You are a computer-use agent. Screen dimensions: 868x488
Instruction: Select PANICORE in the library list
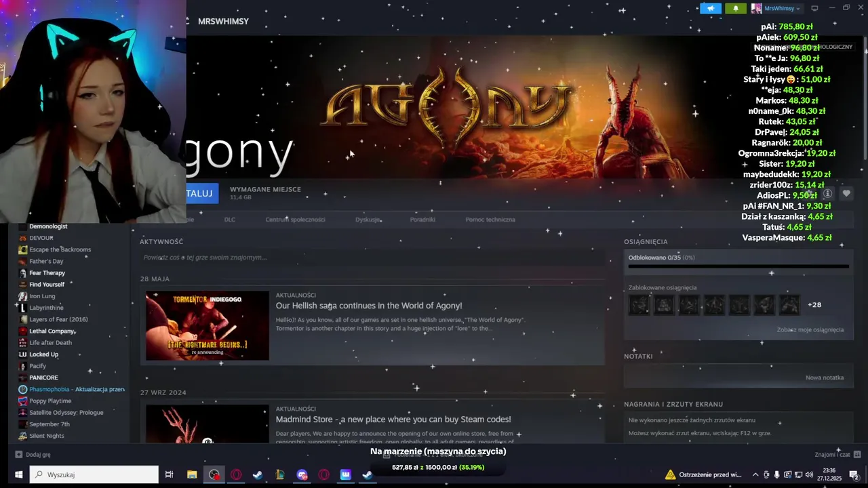[43, 378]
